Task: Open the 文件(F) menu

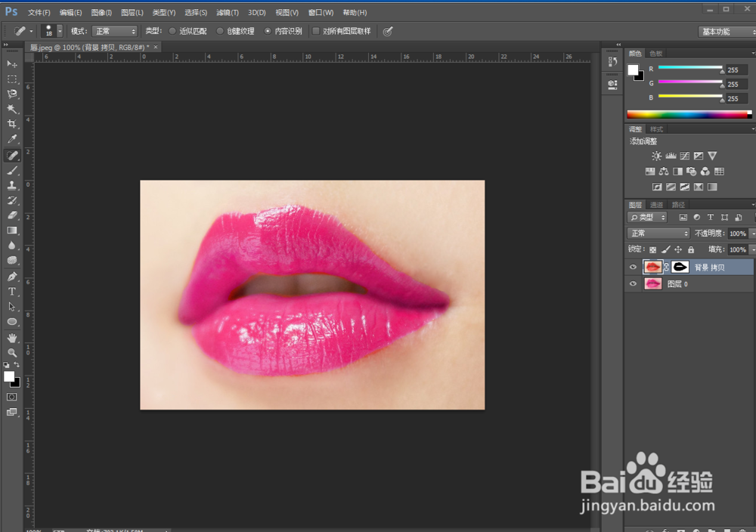Action: point(39,13)
